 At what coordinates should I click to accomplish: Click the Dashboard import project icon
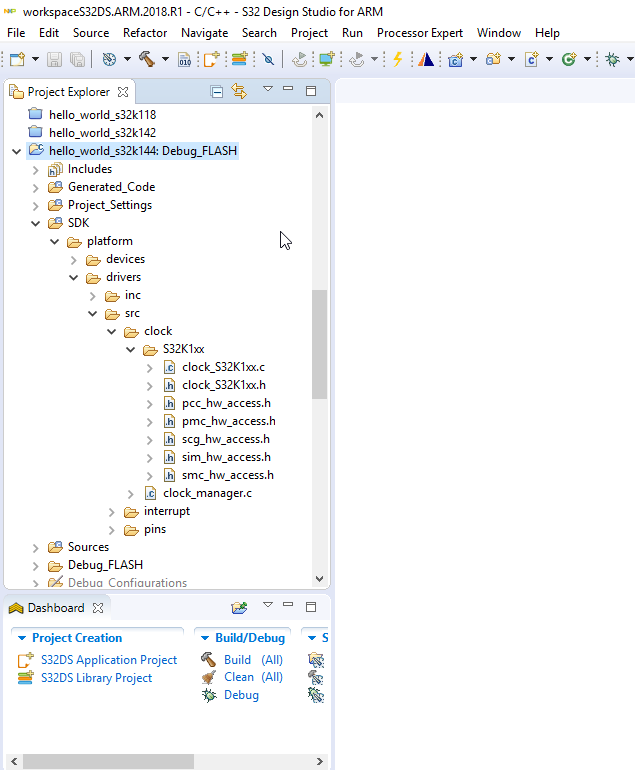click(239, 607)
